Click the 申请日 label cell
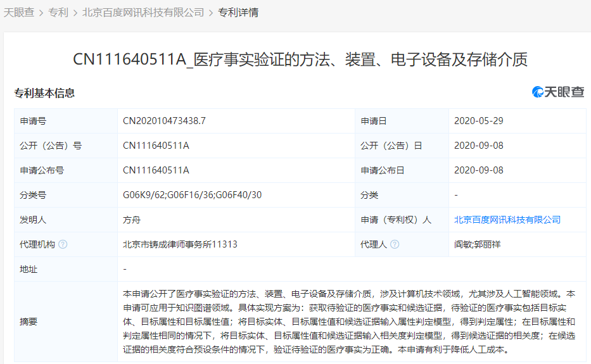This screenshot has height=364, width=591. click(x=402, y=121)
